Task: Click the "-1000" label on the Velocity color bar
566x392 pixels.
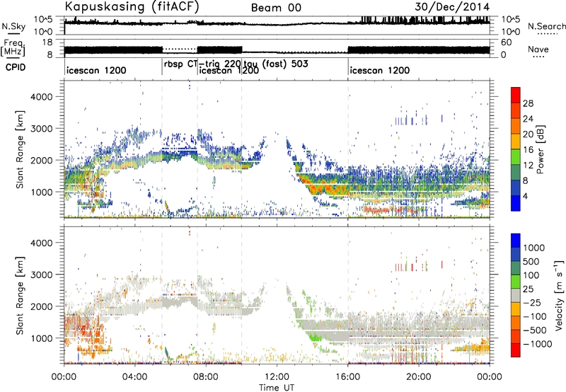Action: pyautogui.click(x=538, y=344)
